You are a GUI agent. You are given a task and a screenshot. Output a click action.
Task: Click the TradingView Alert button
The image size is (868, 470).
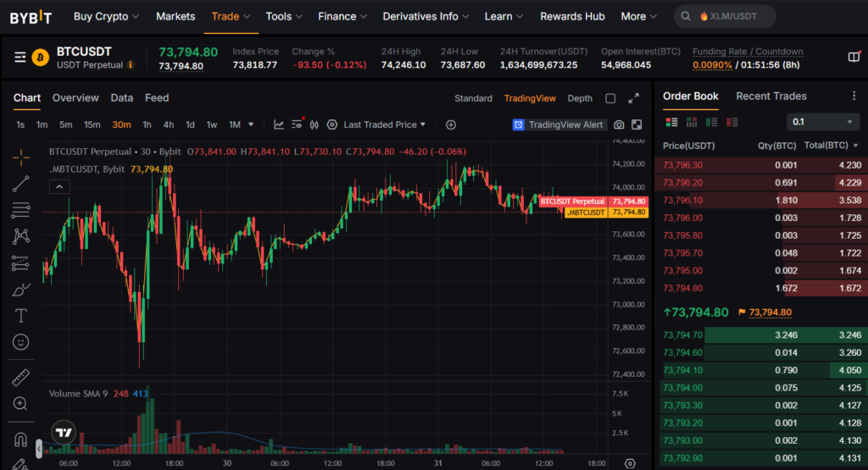click(x=559, y=125)
